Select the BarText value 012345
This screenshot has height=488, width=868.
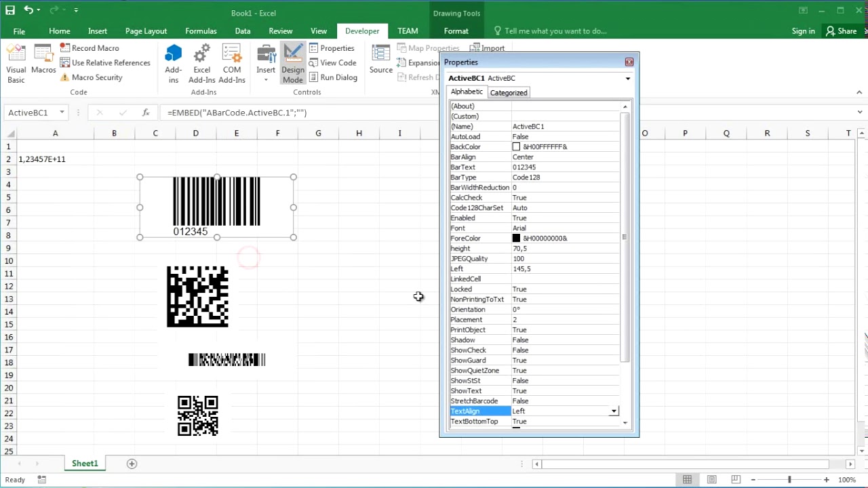524,167
